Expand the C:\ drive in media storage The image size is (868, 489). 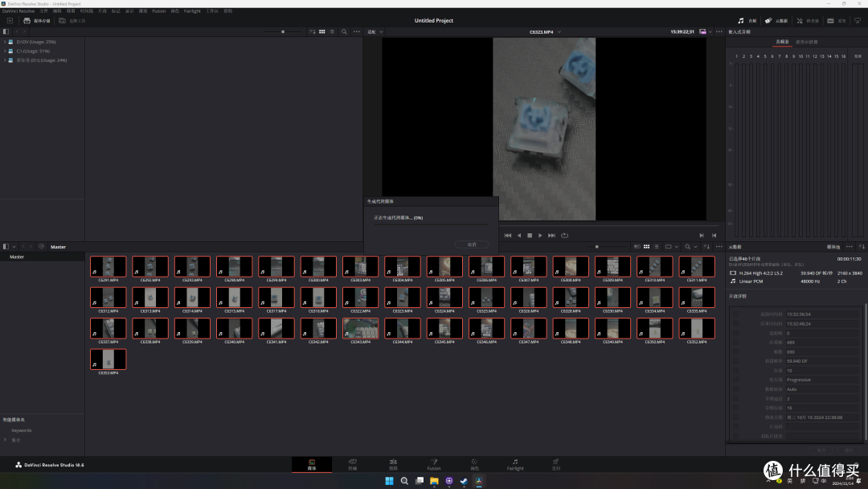5,51
